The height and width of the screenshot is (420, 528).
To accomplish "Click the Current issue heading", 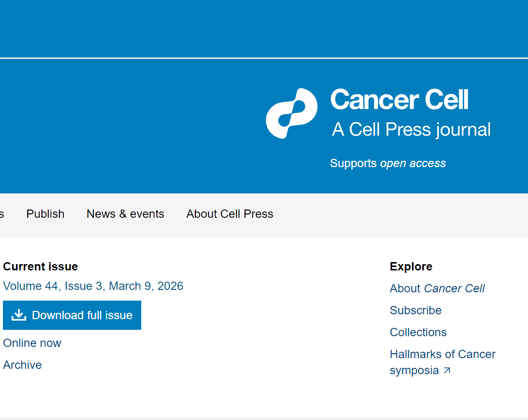I will [40, 267].
